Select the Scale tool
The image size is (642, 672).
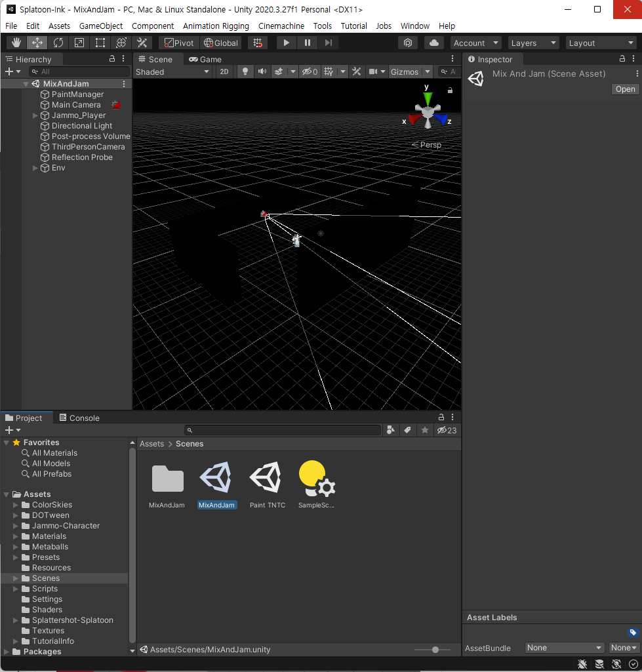click(x=79, y=43)
